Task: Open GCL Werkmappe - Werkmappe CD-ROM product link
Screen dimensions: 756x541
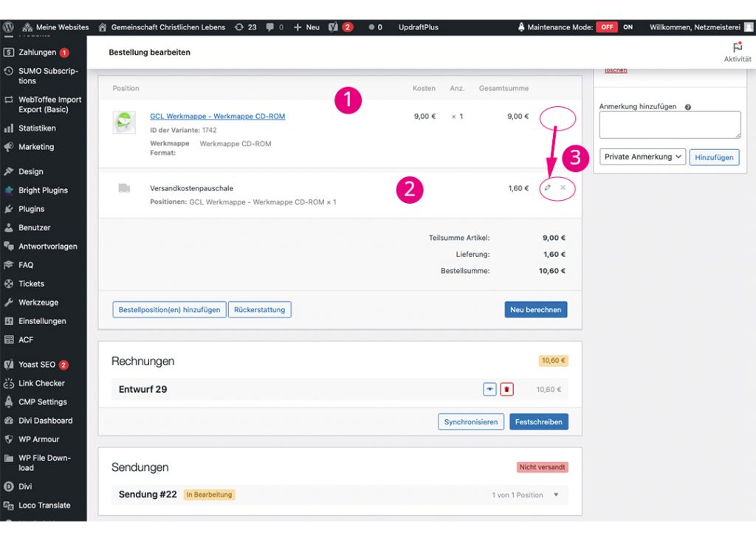Action: click(x=217, y=117)
